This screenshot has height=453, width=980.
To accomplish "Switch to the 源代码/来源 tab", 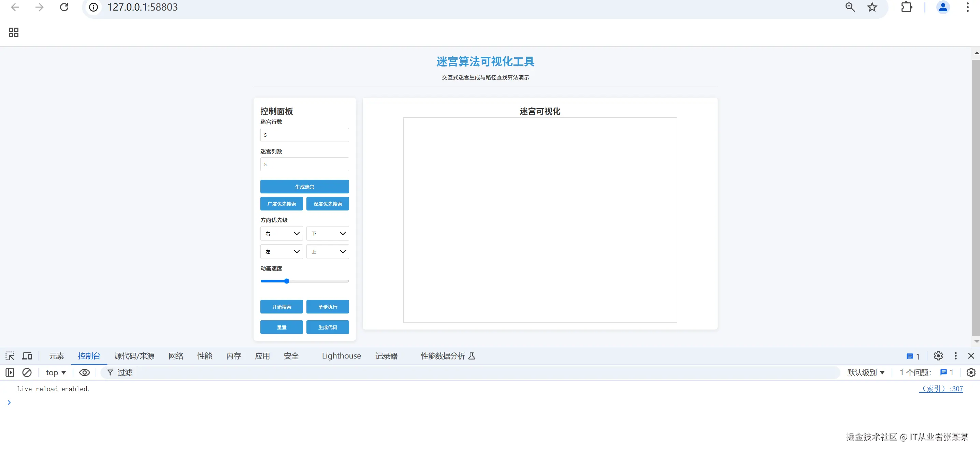I will (134, 356).
